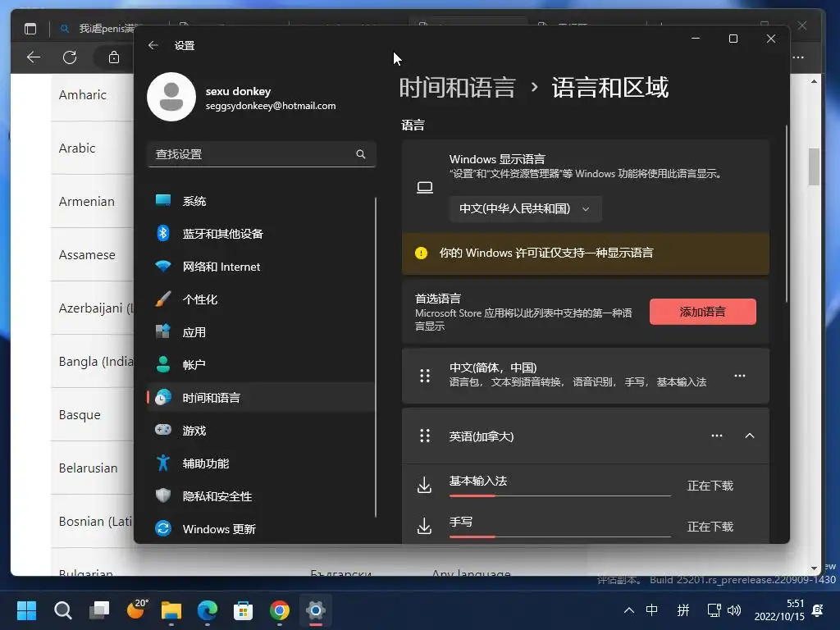Click the 中 input mode indicator
Viewport: 840px width, 630px height.
pyautogui.click(x=651, y=610)
